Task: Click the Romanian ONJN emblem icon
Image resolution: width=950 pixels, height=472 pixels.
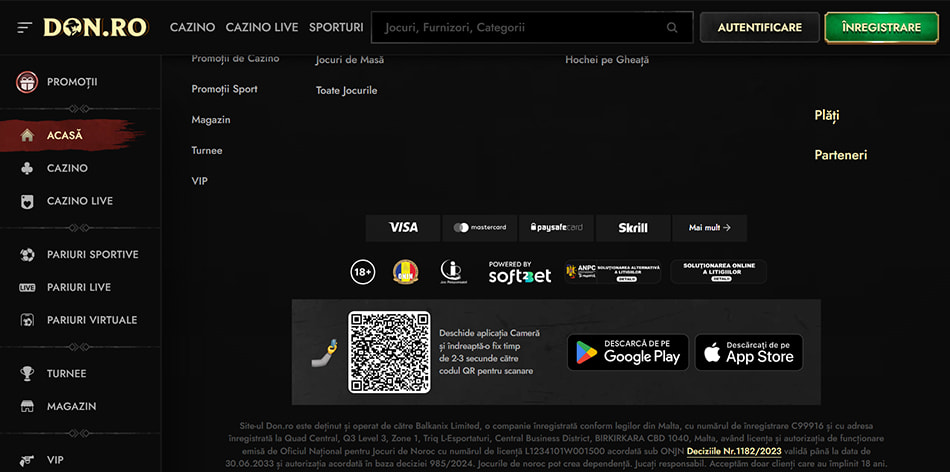Action: pyautogui.click(x=405, y=272)
